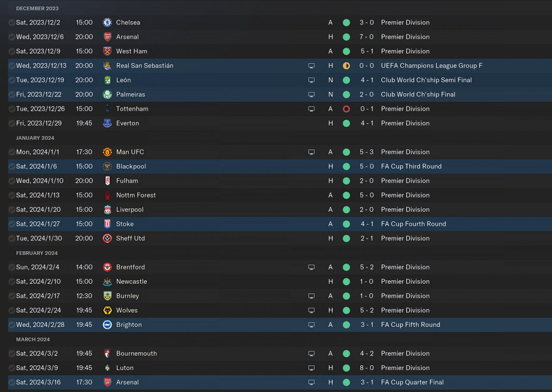Click the Wolves club badge icon
The image size is (552, 392).
click(107, 310)
